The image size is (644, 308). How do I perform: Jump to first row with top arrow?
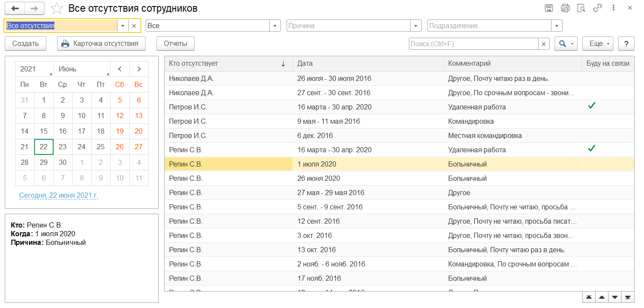(x=589, y=298)
